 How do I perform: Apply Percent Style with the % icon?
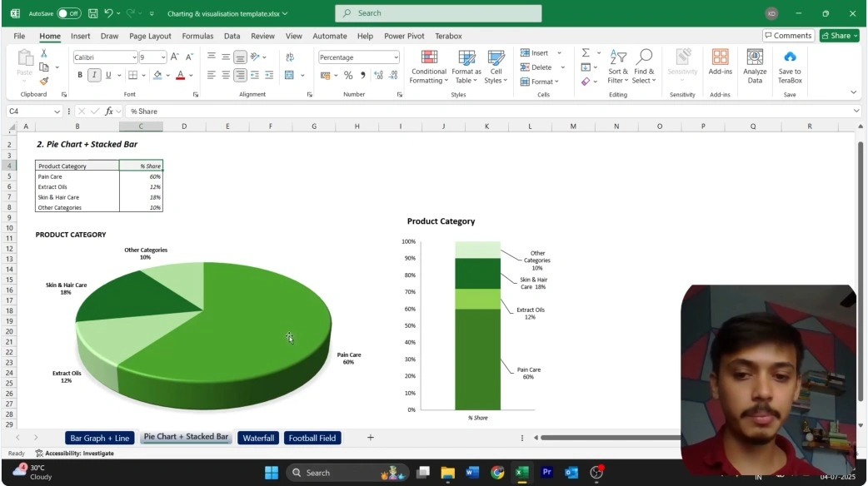point(348,75)
